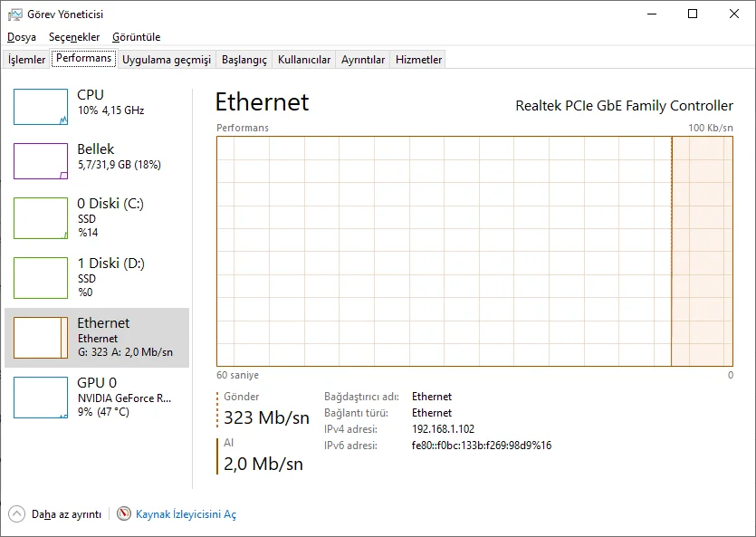Show the Ayrıntılar tab
756x537 pixels.
pyautogui.click(x=363, y=60)
